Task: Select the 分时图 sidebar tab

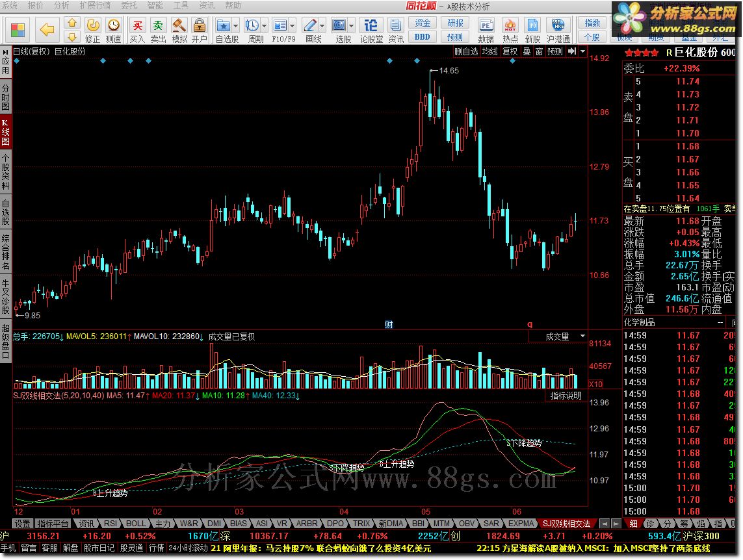Action: pyautogui.click(x=6, y=97)
